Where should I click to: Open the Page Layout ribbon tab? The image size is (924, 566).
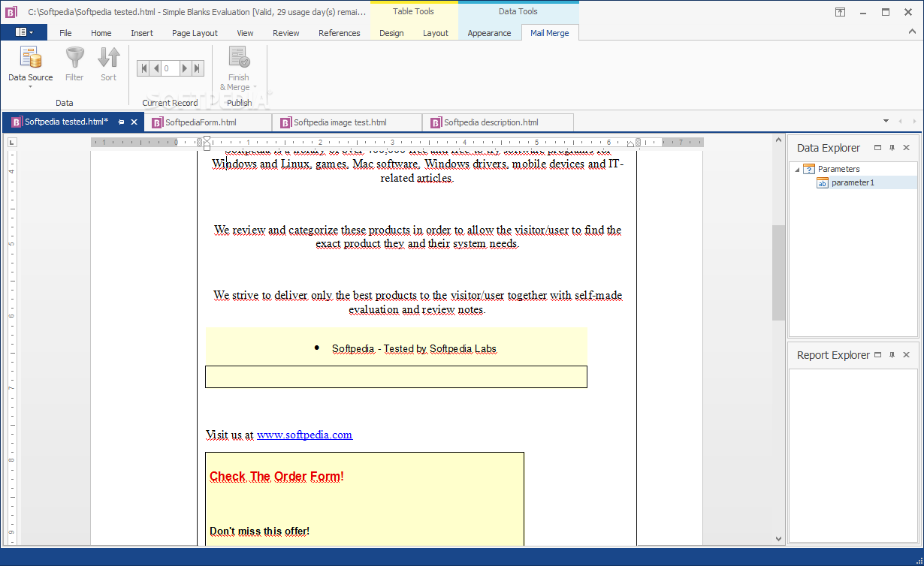coord(195,33)
